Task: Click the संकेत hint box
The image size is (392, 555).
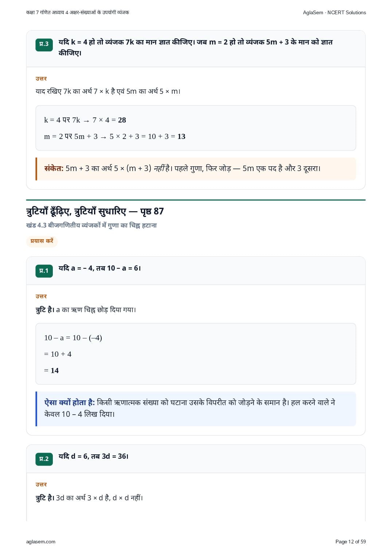Action: (196, 169)
